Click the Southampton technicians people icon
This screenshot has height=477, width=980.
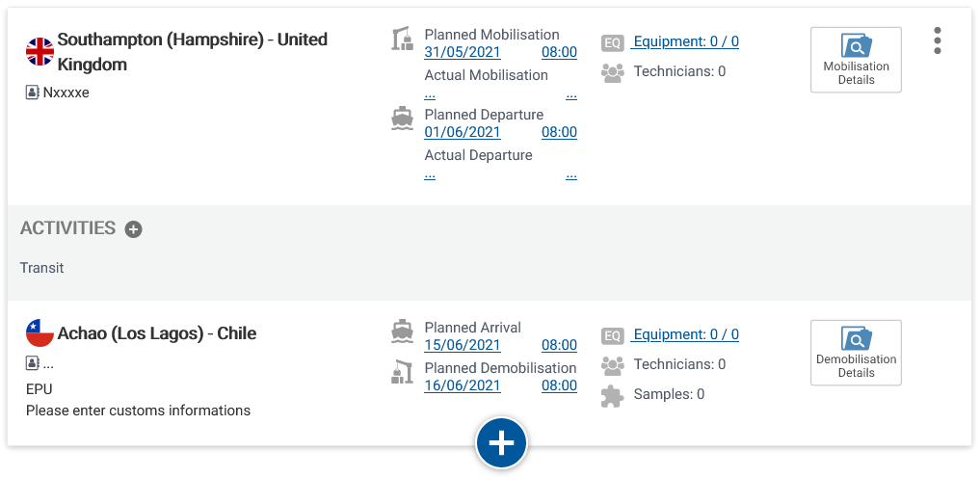pyautogui.click(x=613, y=72)
